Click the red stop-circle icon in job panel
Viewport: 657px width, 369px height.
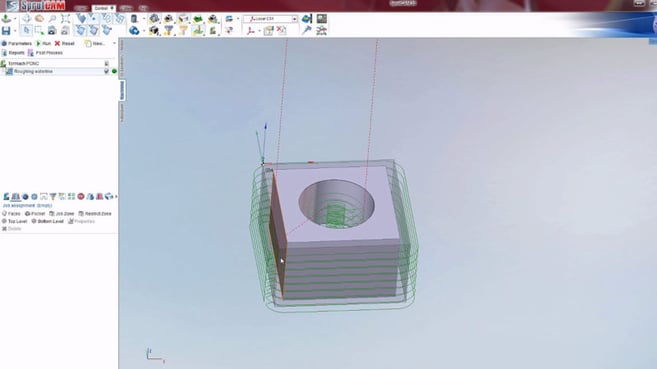(x=81, y=196)
